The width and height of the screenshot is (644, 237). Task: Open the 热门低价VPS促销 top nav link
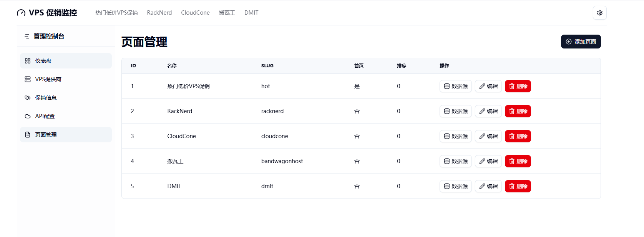[116, 13]
